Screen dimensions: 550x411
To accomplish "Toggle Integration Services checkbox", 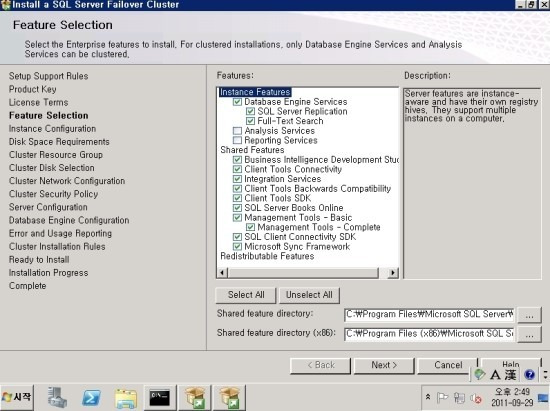I will click(x=237, y=179).
